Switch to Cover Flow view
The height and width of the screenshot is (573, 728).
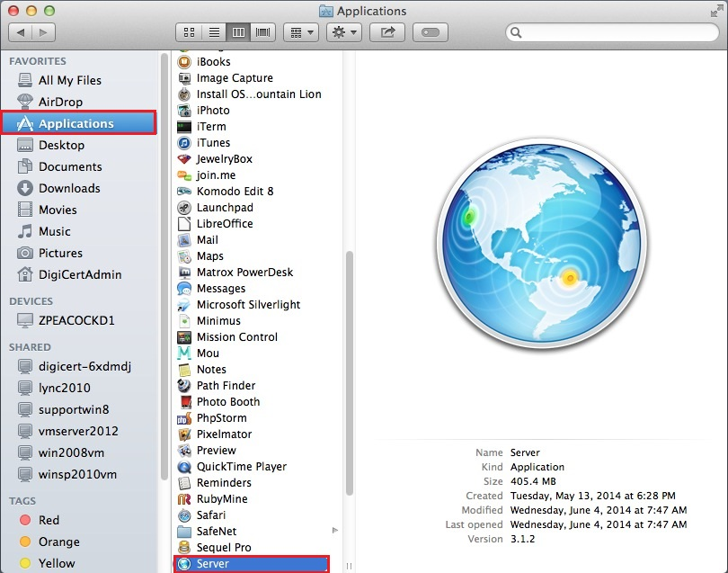(263, 32)
